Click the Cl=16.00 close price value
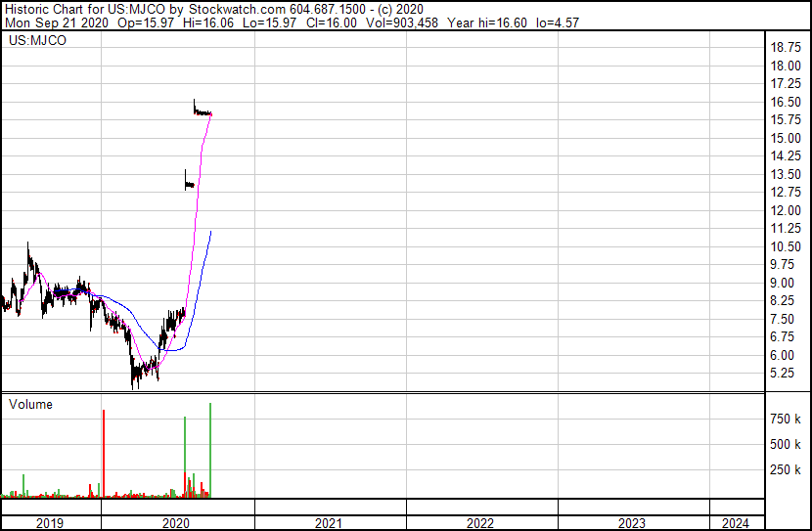 [332, 22]
